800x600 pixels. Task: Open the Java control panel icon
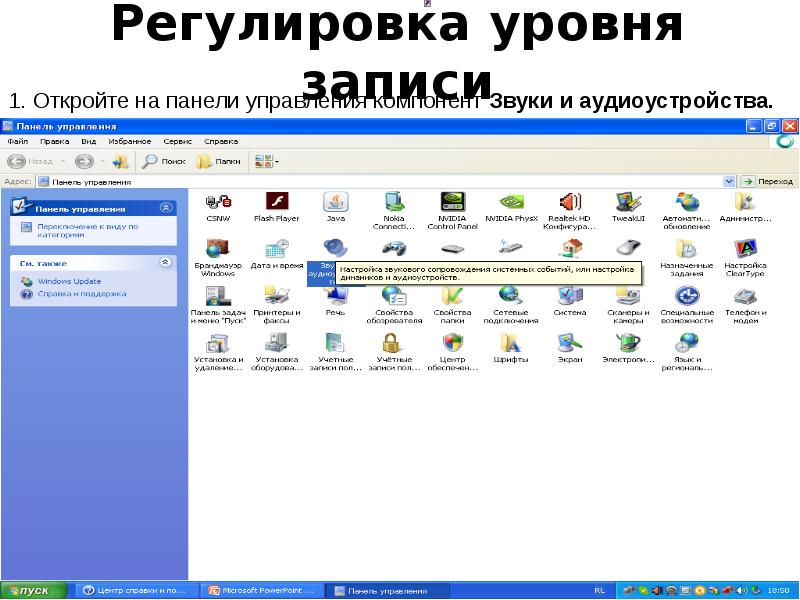[335, 207]
